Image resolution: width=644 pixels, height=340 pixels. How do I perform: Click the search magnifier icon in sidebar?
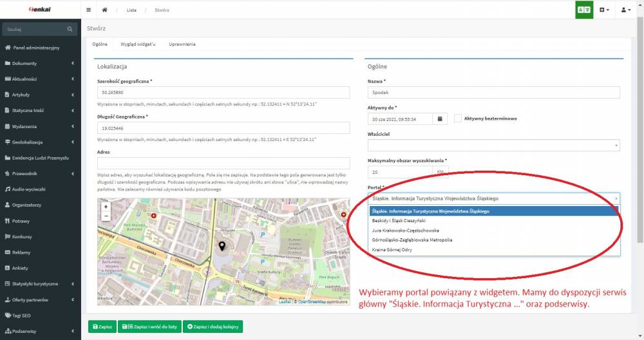click(70, 30)
